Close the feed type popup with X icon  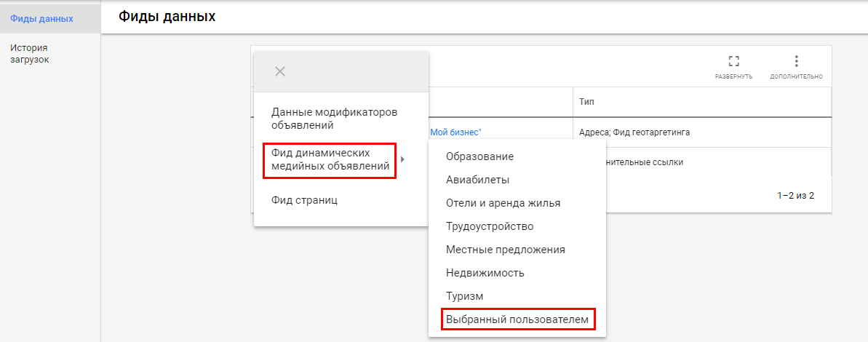pos(280,71)
